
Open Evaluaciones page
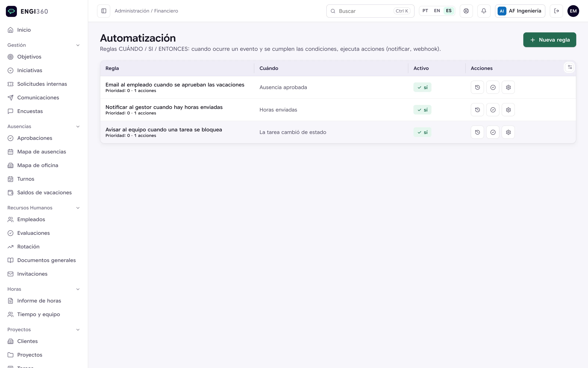tap(44, 233)
